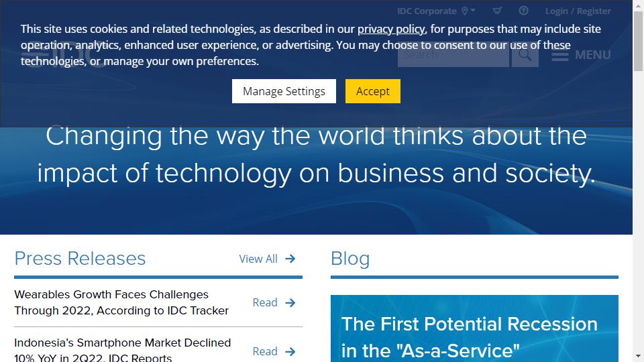Image resolution: width=644 pixels, height=362 pixels.
Task: Click the arrow beside View All
Action: pyautogui.click(x=290, y=259)
